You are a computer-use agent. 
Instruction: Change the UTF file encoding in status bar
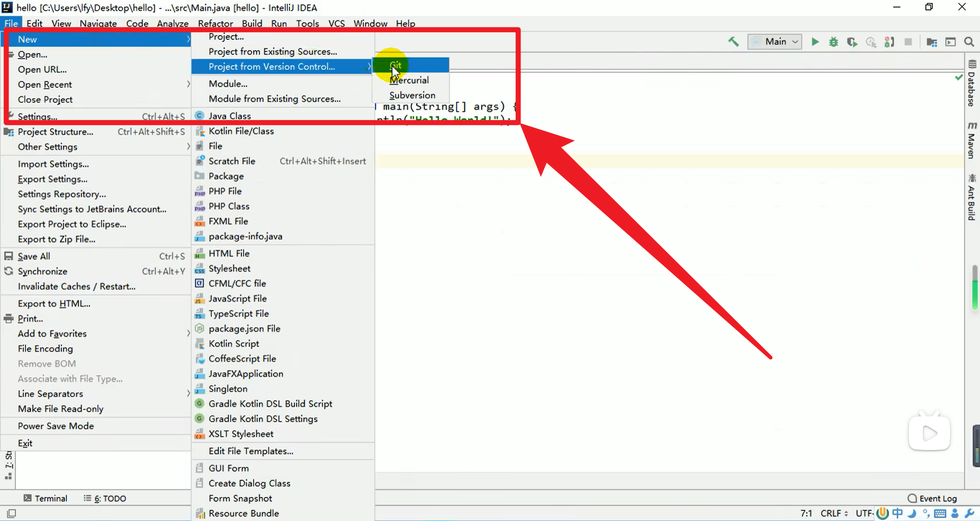865,513
